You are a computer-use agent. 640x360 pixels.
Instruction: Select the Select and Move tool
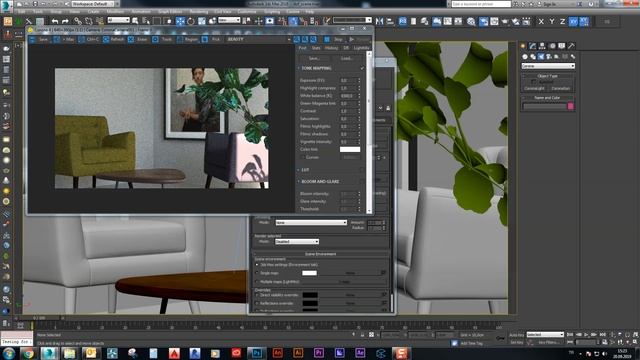tap(180, 21)
